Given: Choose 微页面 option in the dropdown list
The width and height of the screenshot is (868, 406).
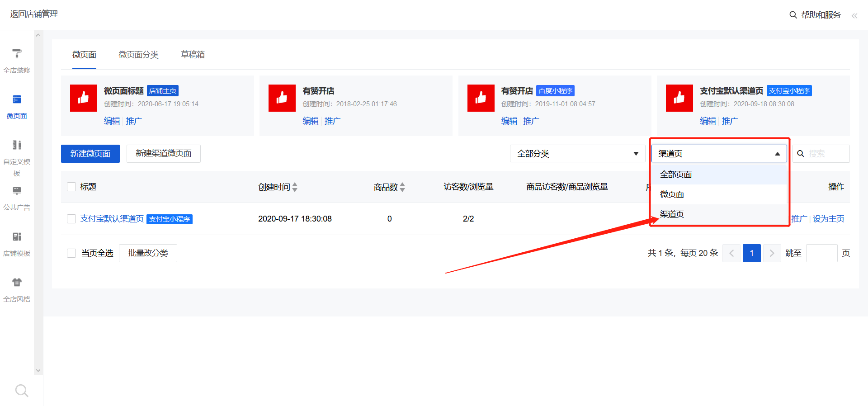Looking at the screenshot, I should (x=719, y=194).
